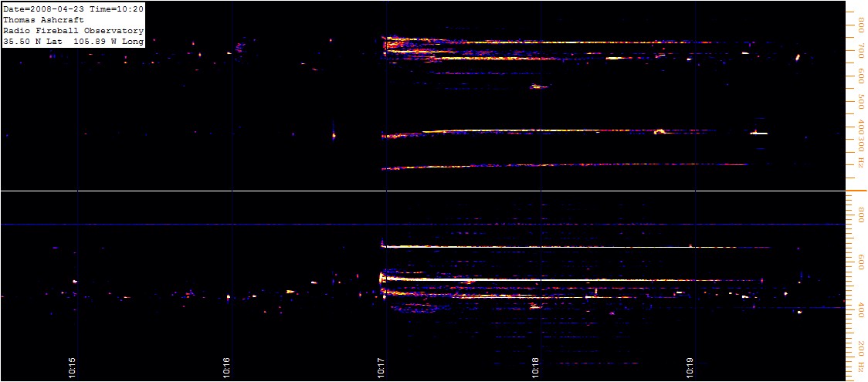The width and height of the screenshot is (868, 382).
Task: Click the 10:17 time axis label
Action: pos(382,367)
